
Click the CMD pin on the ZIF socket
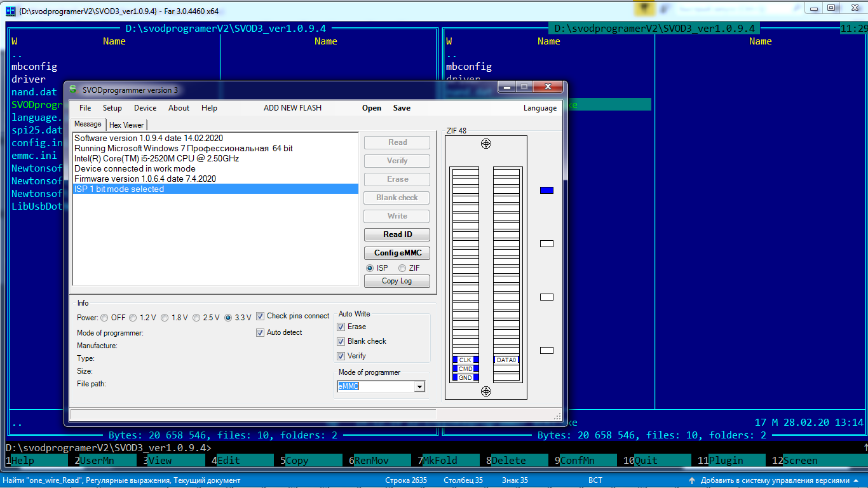click(466, 369)
